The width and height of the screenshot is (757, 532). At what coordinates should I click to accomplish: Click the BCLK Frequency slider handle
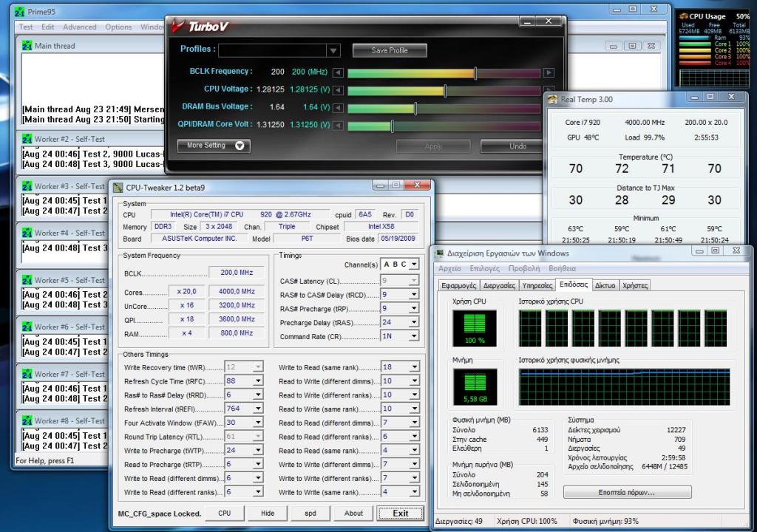point(475,73)
